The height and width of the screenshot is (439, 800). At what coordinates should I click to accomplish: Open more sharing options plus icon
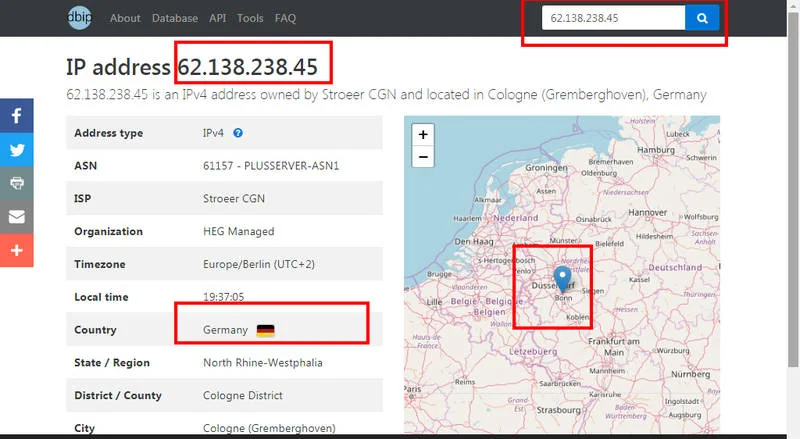(x=17, y=250)
